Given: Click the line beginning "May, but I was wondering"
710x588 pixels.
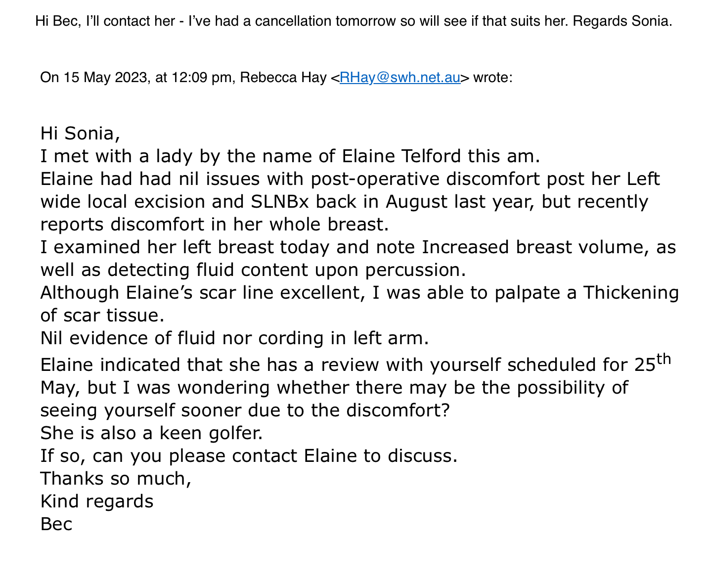Looking at the screenshot, I should [x=334, y=387].
